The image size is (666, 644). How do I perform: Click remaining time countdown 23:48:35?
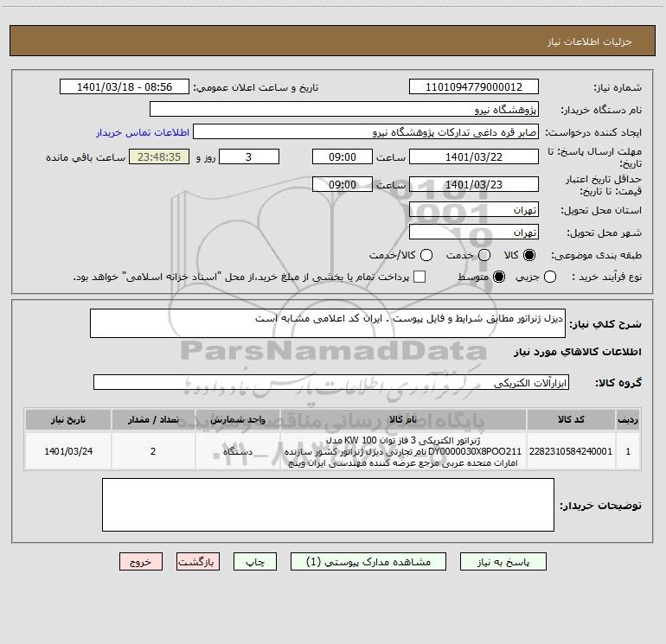[159, 156]
